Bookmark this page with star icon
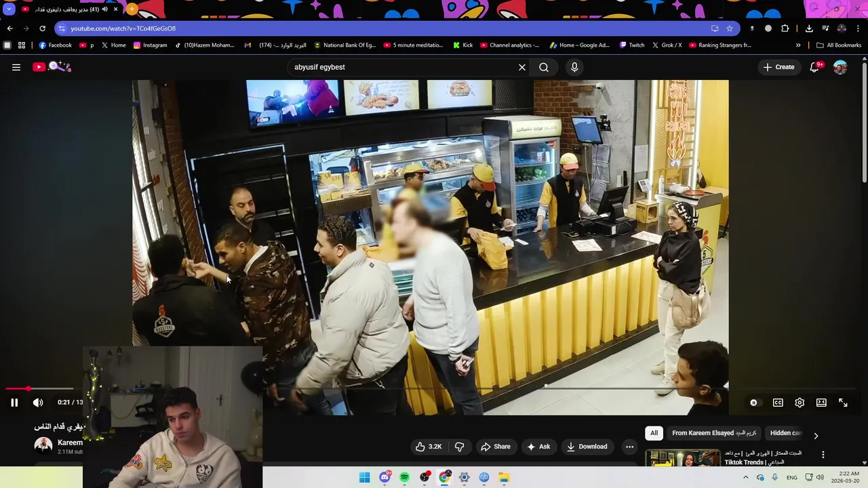 (730, 28)
